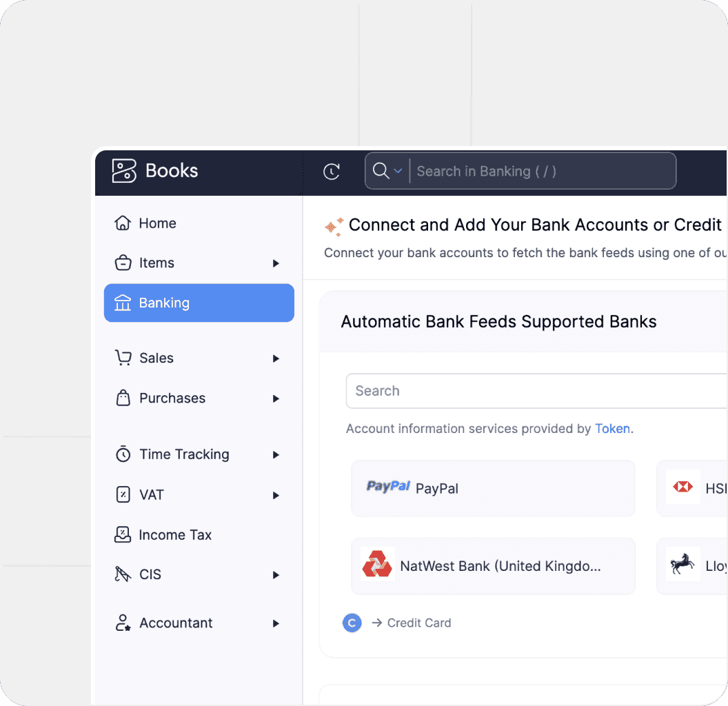
Task: Click the Zoho Books logo icon
Action: [124, 170]
